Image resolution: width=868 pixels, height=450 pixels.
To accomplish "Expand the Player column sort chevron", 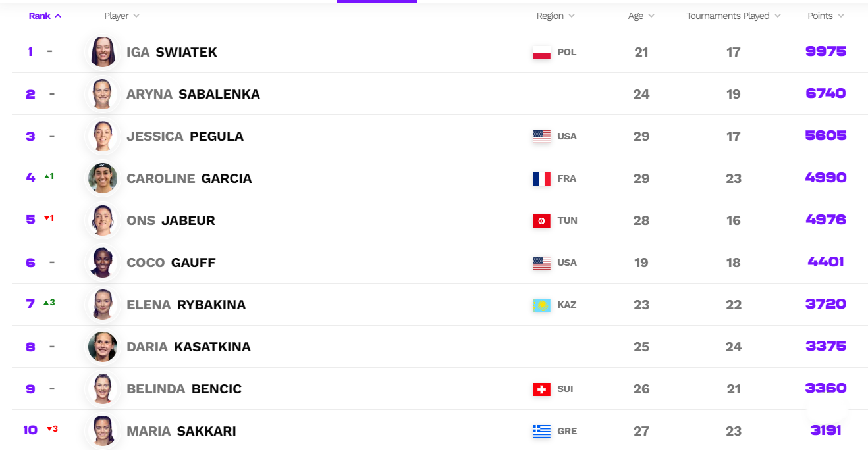I will click(x=136, y=16).
